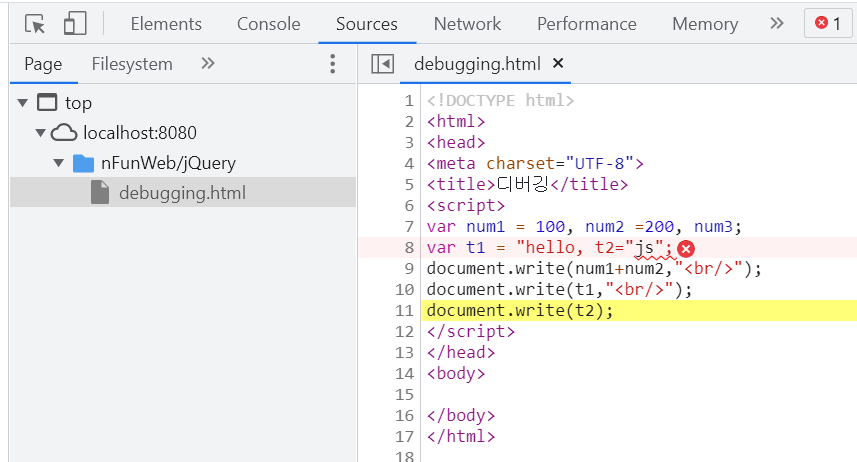The width and height of the screenshot is (857, 462).
Task: Select the debugging.html editor tab
Action: 477,64
